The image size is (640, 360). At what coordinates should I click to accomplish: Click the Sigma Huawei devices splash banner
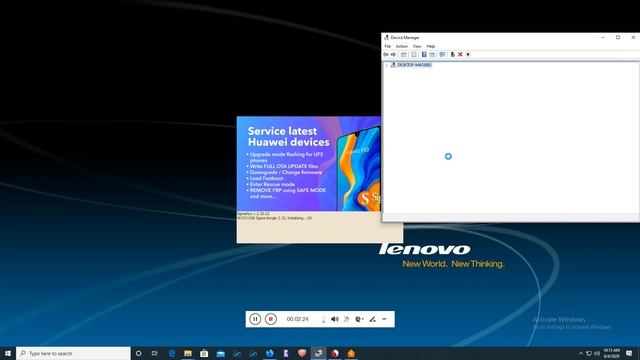pos(309,164)
